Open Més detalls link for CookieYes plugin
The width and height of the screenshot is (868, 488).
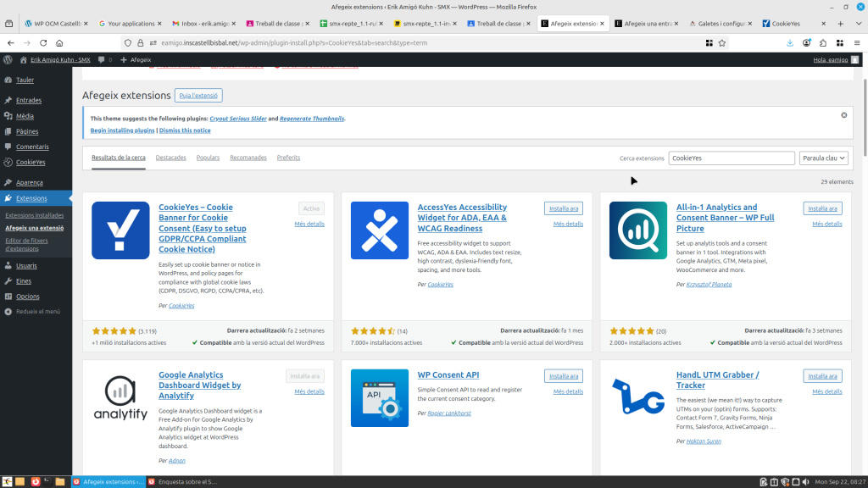309,224
